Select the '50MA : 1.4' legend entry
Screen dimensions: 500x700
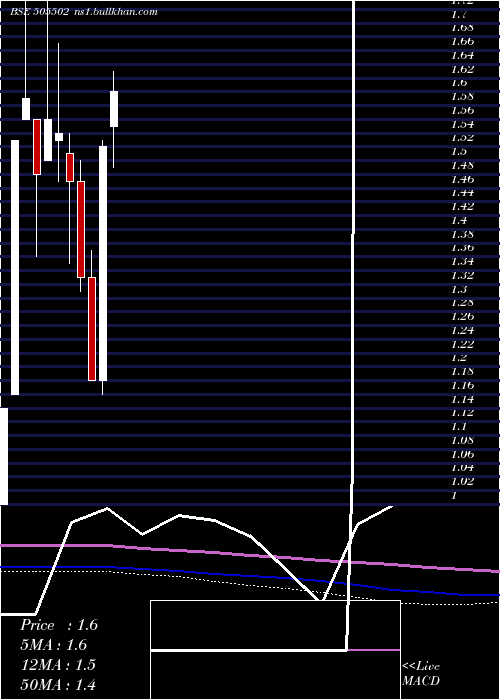click(58, 684)
